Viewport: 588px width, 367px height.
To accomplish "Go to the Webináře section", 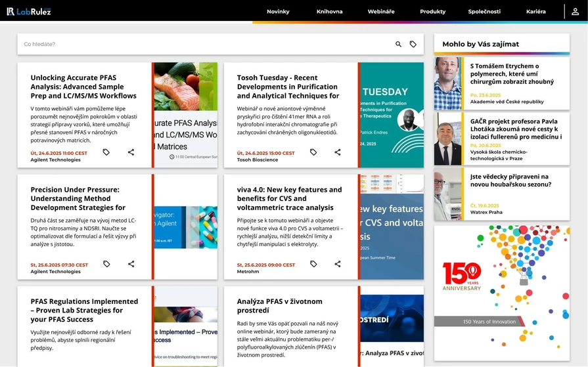I will (x=381, y=12).
